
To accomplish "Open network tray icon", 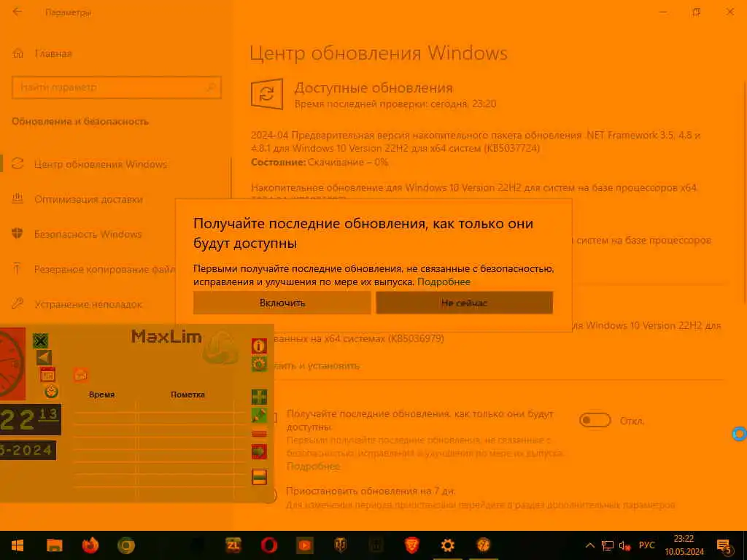I will 608,545.
